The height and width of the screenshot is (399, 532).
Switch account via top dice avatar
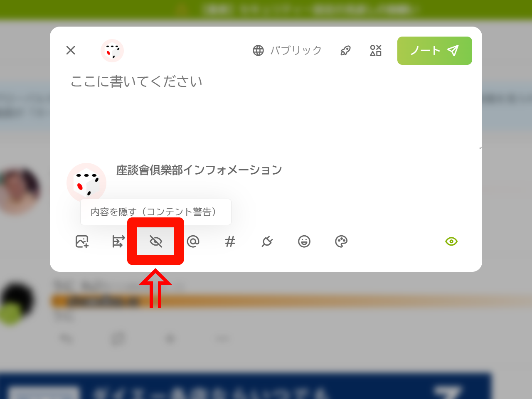tap(112, 51)
